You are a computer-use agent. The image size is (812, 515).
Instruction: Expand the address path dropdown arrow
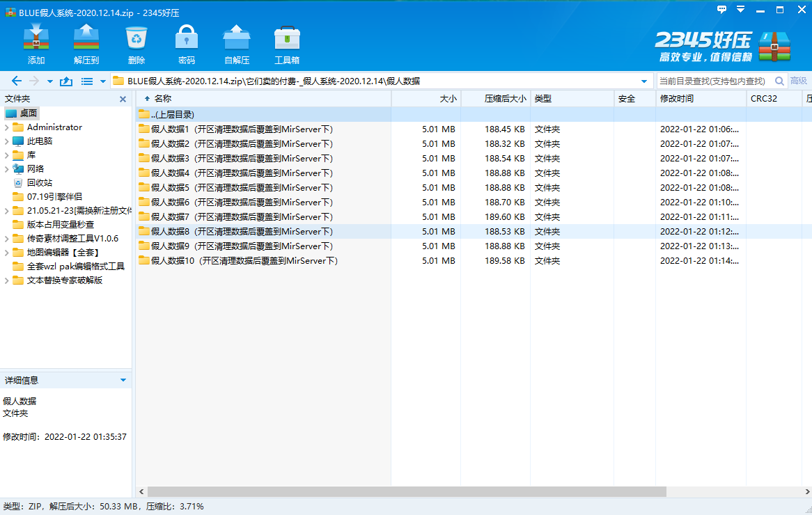click(x=644, y=81)
